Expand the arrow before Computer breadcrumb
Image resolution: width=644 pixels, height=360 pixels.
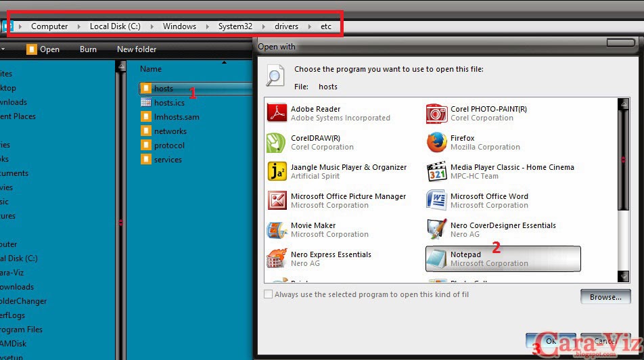coord(20,26)
